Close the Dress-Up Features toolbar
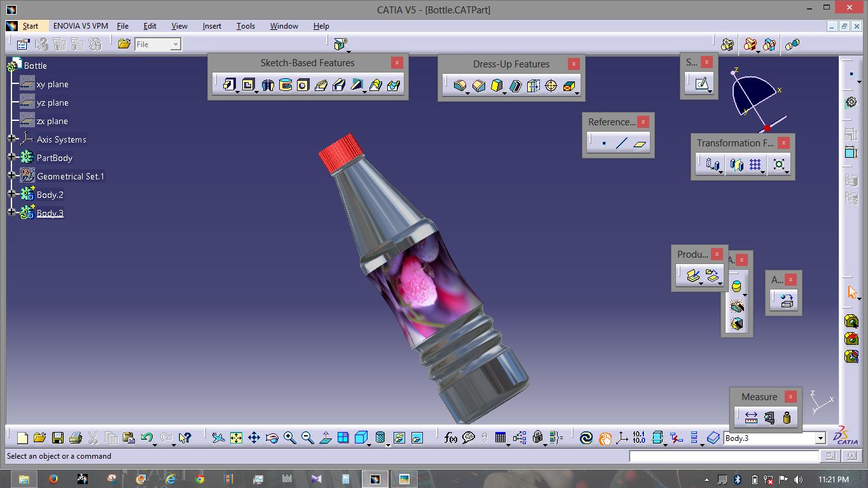The image size is (868, 488). [x=574, y=64]
